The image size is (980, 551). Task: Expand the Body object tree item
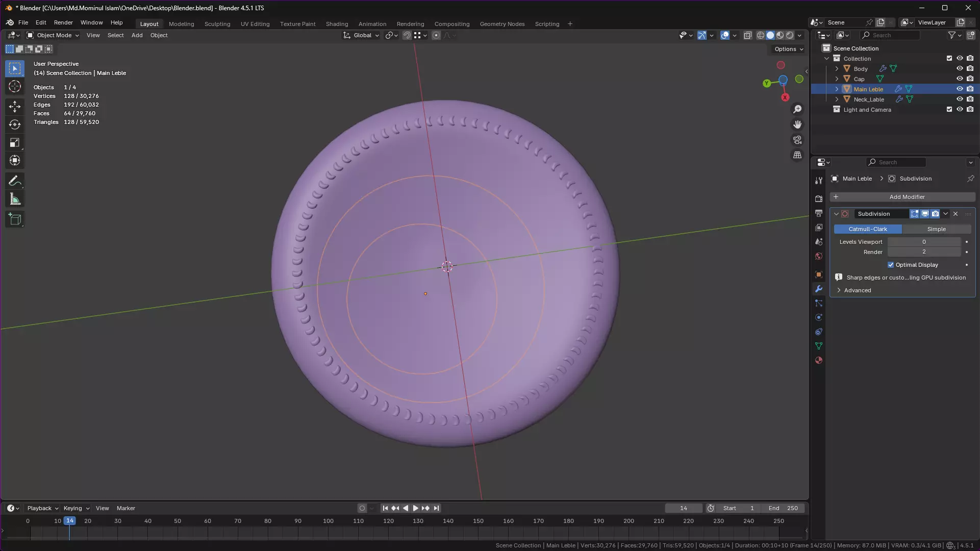point(837,69)
